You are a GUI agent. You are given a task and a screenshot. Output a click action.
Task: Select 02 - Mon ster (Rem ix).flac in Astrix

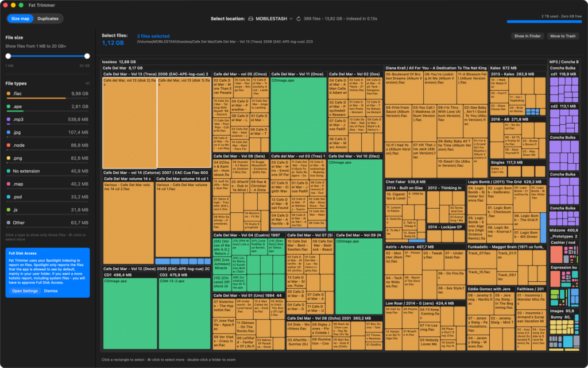(394, 262)
